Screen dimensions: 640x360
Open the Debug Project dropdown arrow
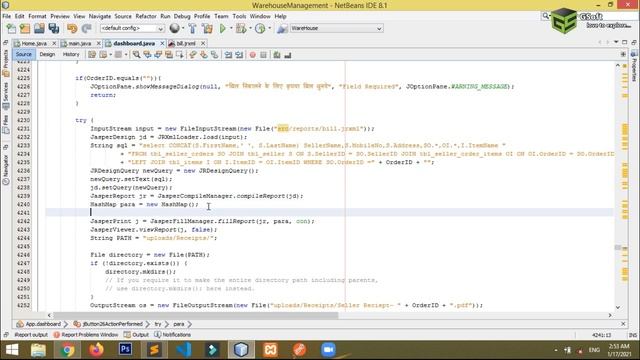pos(250,29)
